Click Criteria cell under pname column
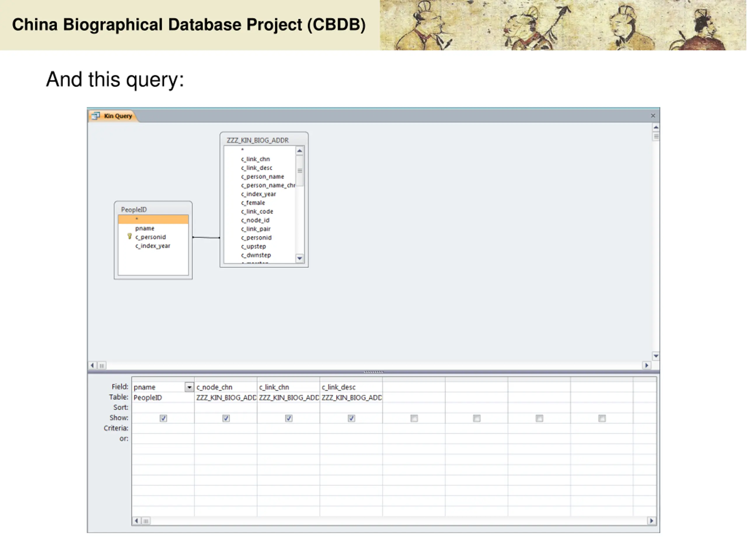The width and height of the screenshot is (747, 560). pos(163,428)
